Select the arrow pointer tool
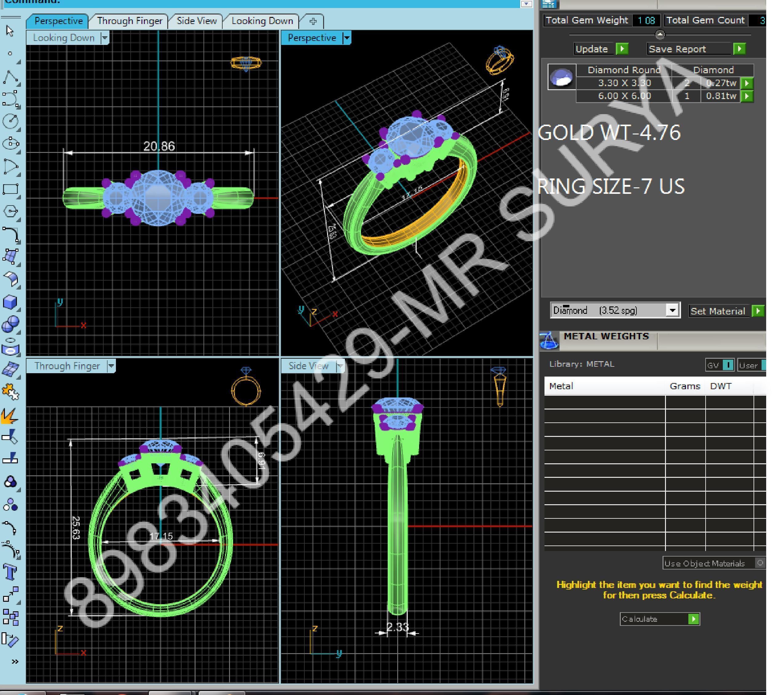Screen dimensions: 784x695 pos(10,31)
